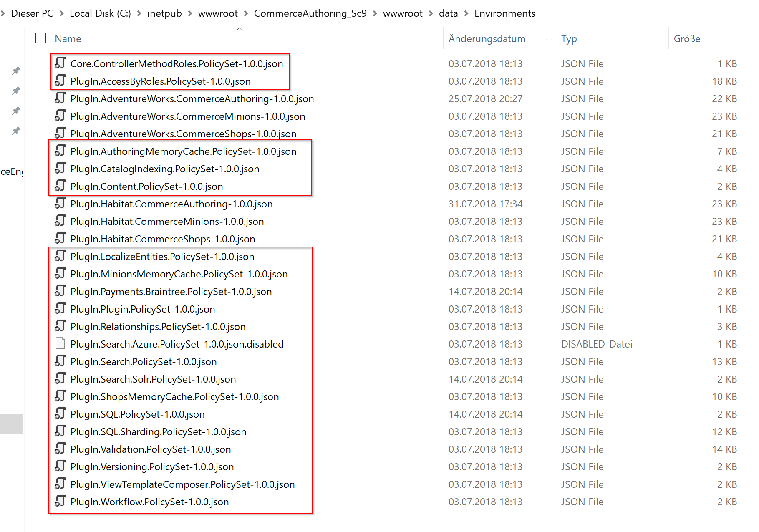
Task: Click the 18 KB size cell
Action: point(724,81)
